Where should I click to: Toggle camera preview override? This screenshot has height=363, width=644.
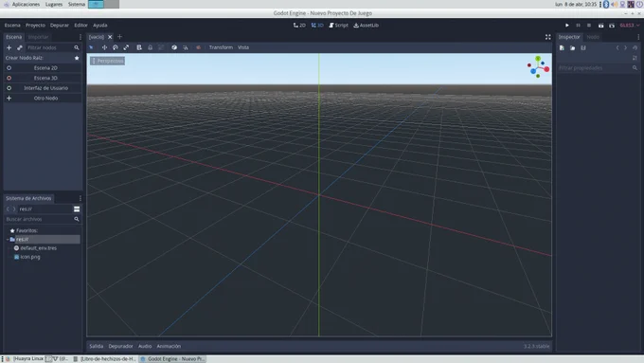pyautogui.click(x=198, y=47)
